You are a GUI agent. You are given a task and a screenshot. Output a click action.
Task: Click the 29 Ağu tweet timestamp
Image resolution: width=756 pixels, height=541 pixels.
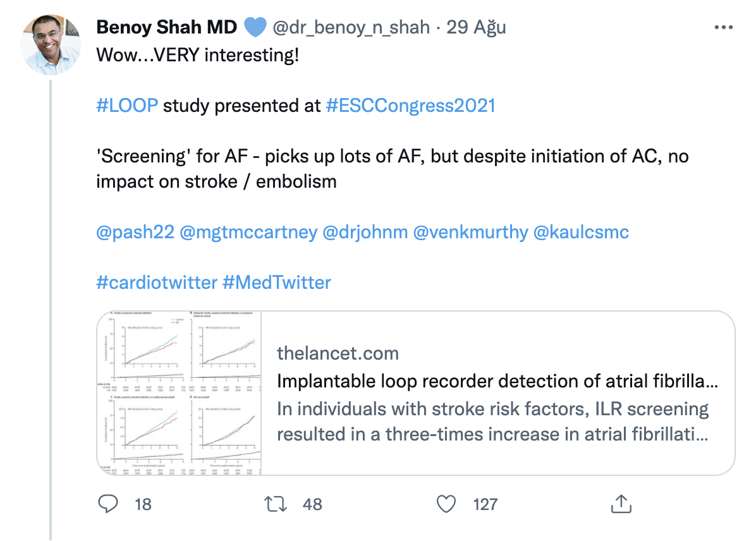coord(476,28)
